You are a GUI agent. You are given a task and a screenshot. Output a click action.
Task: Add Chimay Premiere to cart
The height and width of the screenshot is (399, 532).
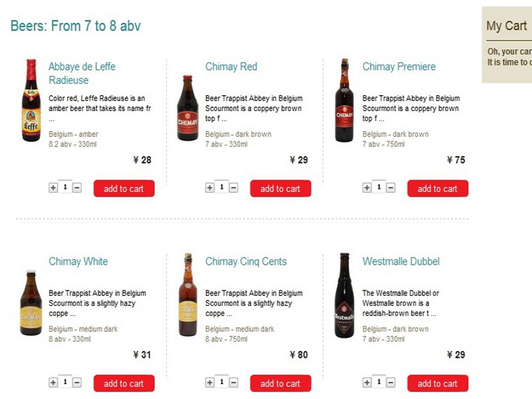[x=438, y=189]
